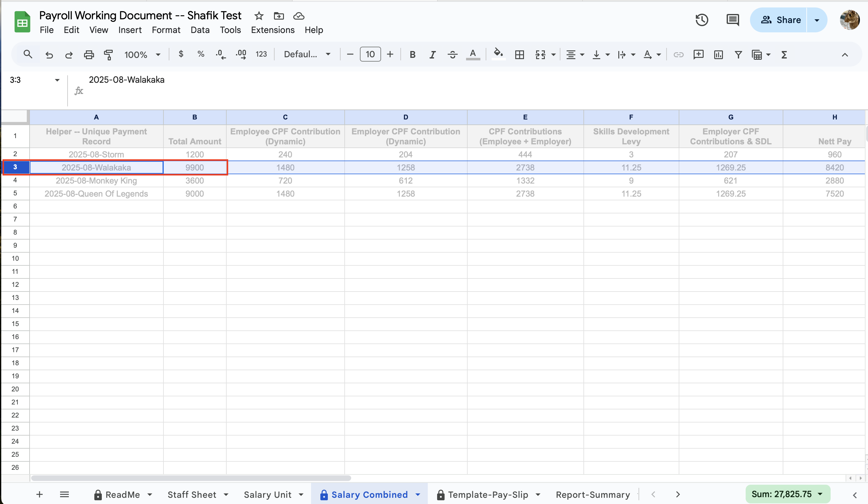Toggle the Create a filter icon
The width and height of the screenshot is (868, 504).
tap(738, 54)
